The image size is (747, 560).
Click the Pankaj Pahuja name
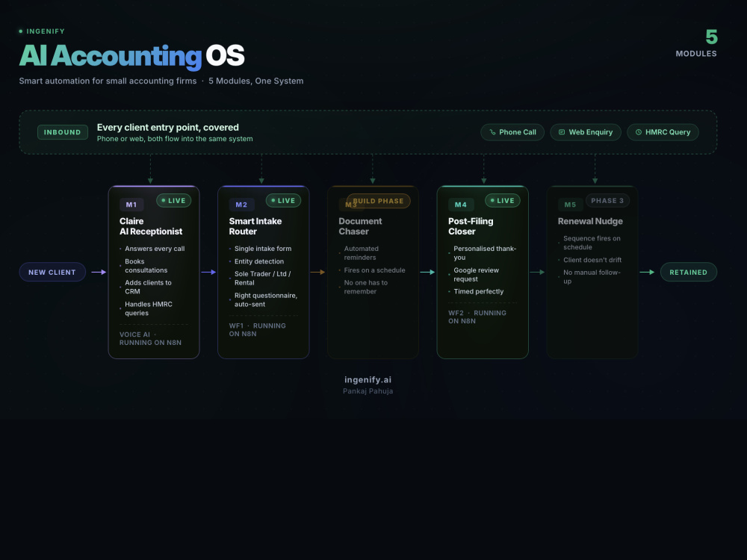[368, 391]
